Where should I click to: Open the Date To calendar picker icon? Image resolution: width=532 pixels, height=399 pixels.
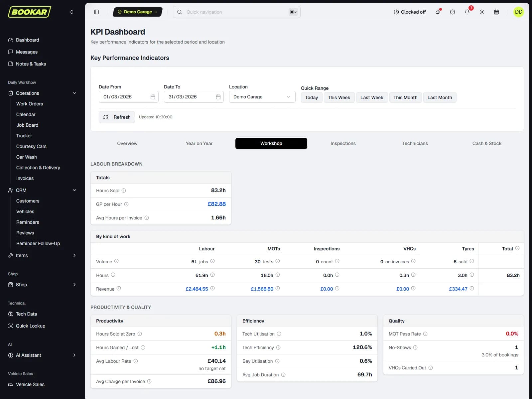(218, 97)
